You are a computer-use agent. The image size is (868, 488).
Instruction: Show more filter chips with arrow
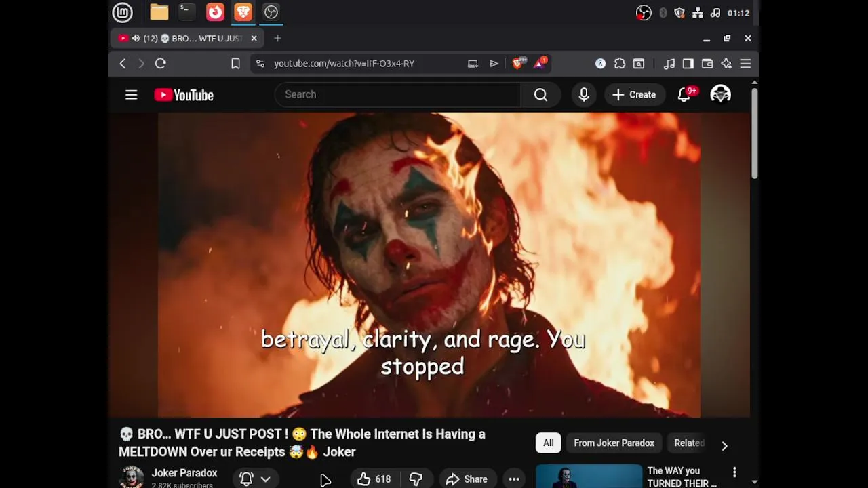724,445
